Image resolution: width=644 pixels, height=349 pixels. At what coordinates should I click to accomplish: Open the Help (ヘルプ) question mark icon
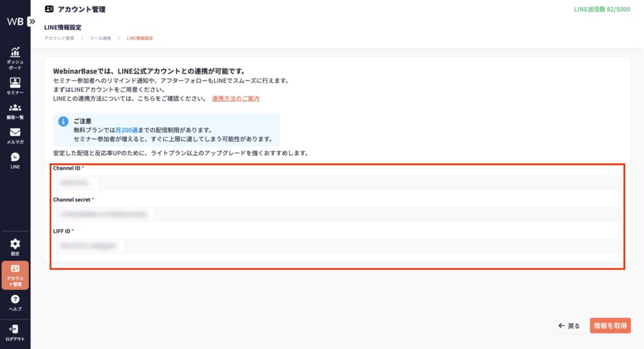click(15, 300)
